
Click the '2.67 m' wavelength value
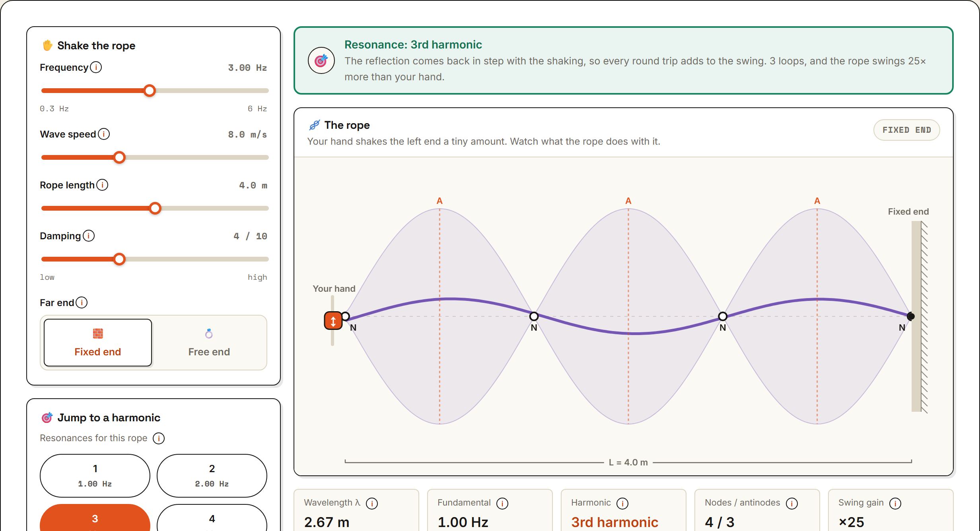click(x=327, y=522)
